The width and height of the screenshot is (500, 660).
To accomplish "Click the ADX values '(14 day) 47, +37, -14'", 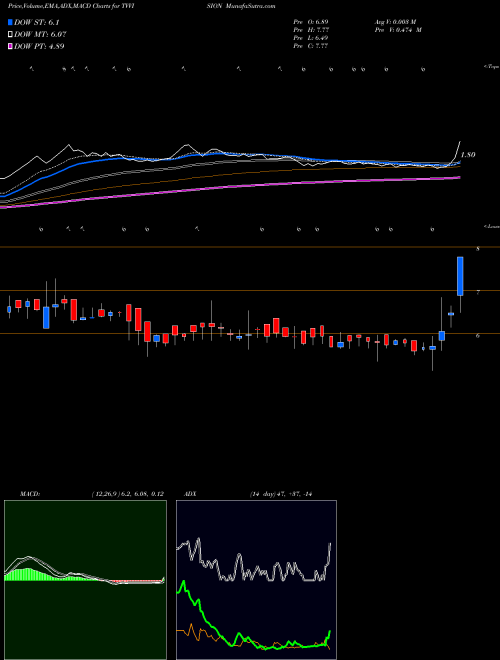I will [281, 494].
